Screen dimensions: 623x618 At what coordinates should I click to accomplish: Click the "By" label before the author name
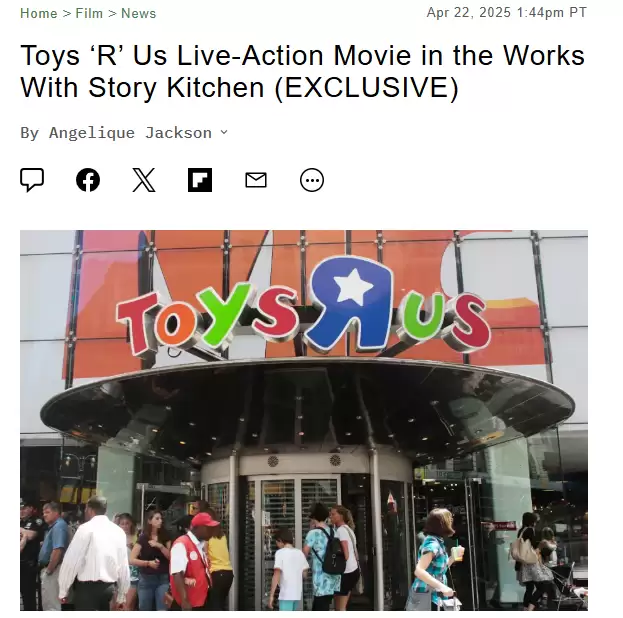(x=30, y=133)
